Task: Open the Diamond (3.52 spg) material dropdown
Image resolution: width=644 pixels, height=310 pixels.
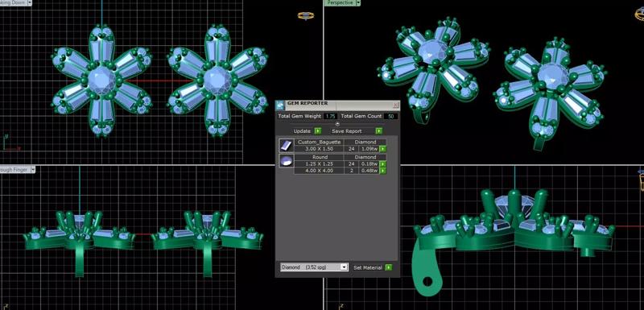Action: 315,267
